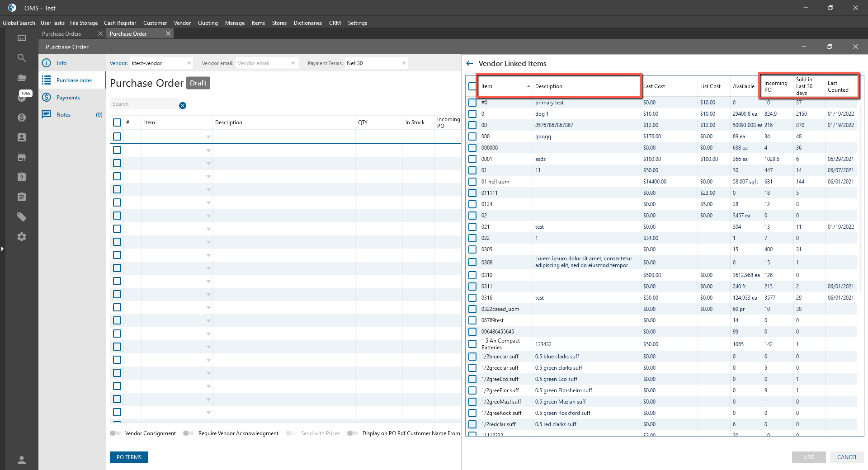Click the PO TERMS button

(x=129, y=457)
